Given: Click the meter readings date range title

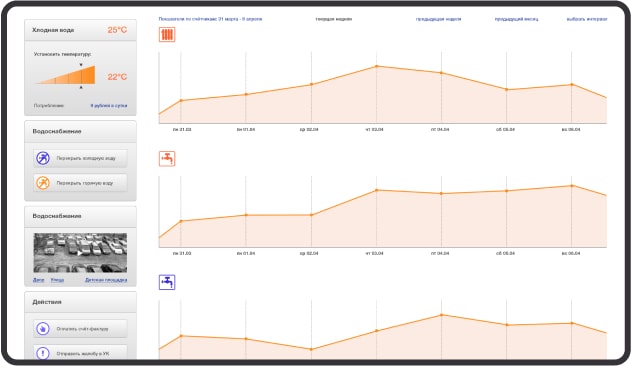Looking at the screenshot, I should 210,19.
